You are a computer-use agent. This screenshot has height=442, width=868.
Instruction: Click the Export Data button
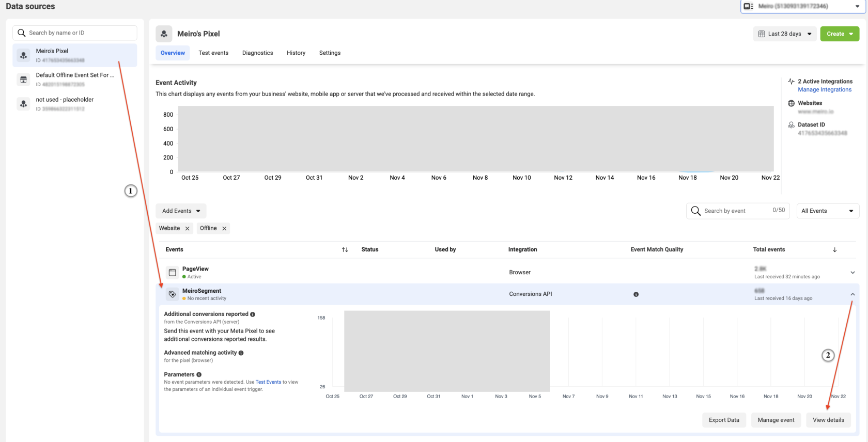pos(724,420)
